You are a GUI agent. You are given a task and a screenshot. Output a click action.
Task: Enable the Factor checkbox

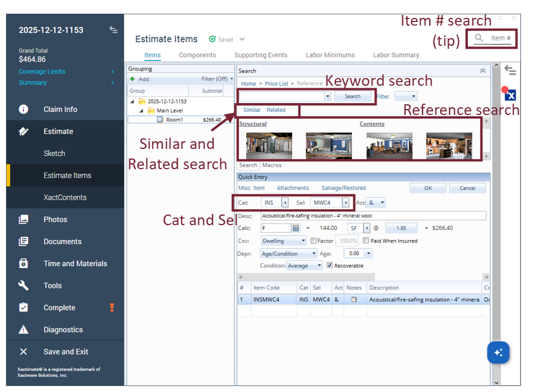313,241
